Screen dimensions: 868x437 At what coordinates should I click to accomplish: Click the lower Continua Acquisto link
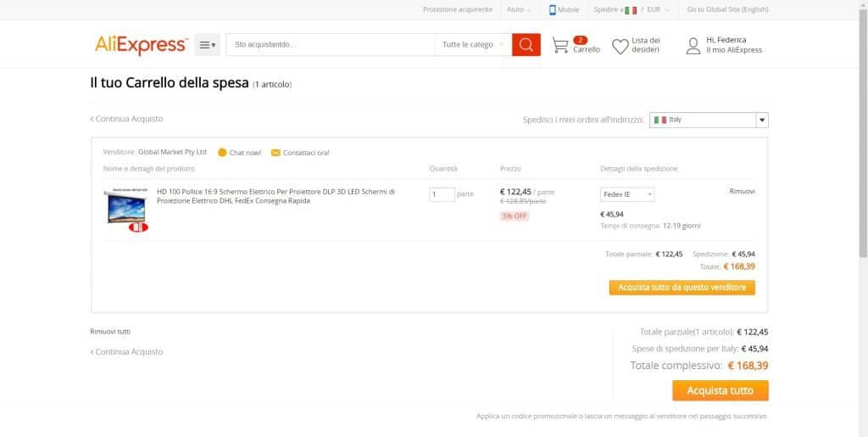pos(127,351)
